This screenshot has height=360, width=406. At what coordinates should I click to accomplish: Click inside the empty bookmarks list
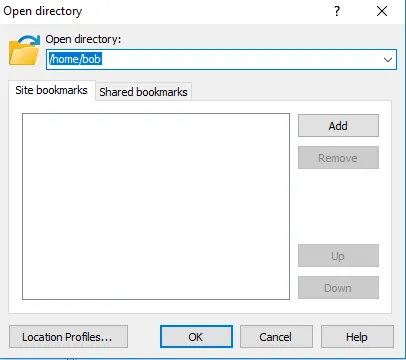(x=156, y=206)
